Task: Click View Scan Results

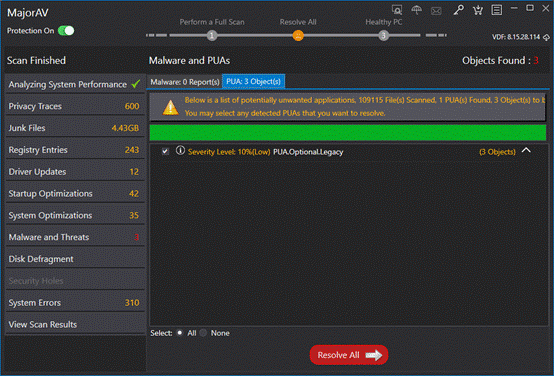Action: [75, 324]
